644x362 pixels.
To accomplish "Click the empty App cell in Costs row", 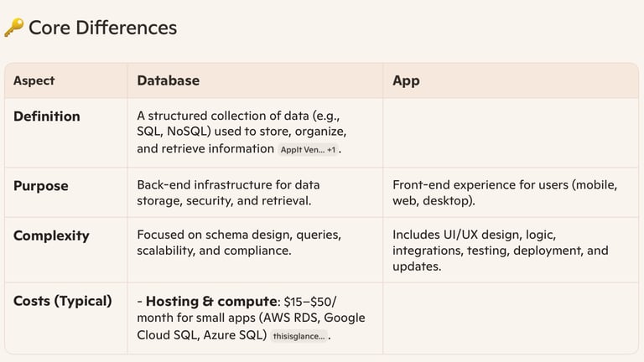I will pos(510,318).
